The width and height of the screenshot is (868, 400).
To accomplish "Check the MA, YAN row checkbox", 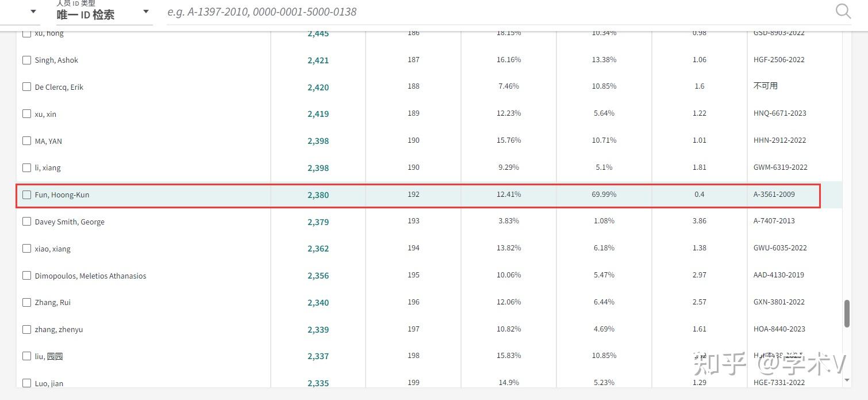I will point(26,140).
